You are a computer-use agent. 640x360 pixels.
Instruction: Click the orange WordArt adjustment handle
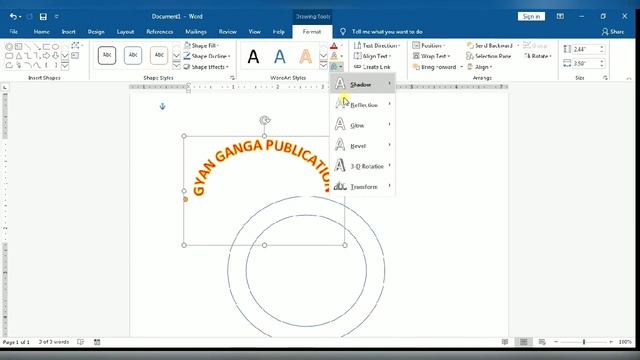[x=185, y=199]
